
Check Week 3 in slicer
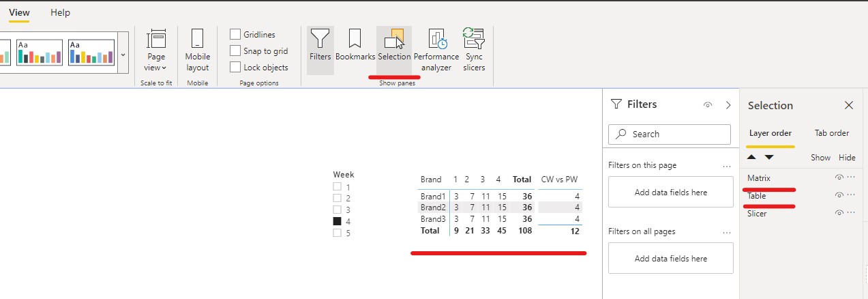[x=337, y=210]
